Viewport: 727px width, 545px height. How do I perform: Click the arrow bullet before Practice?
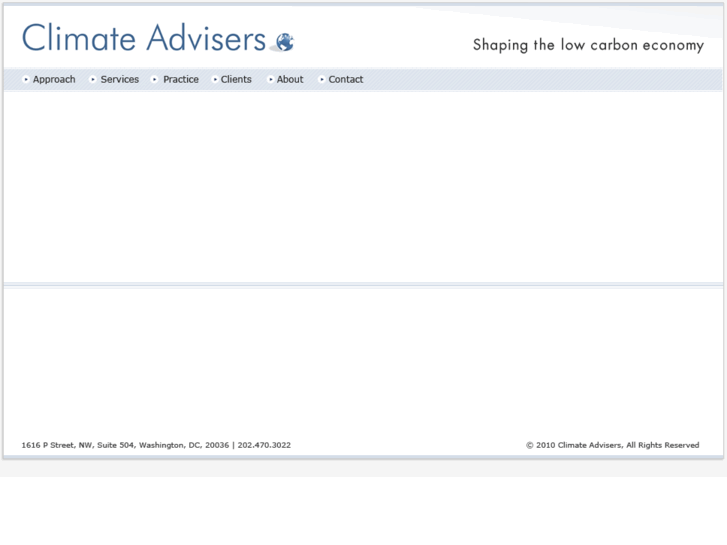pos(155,79)
